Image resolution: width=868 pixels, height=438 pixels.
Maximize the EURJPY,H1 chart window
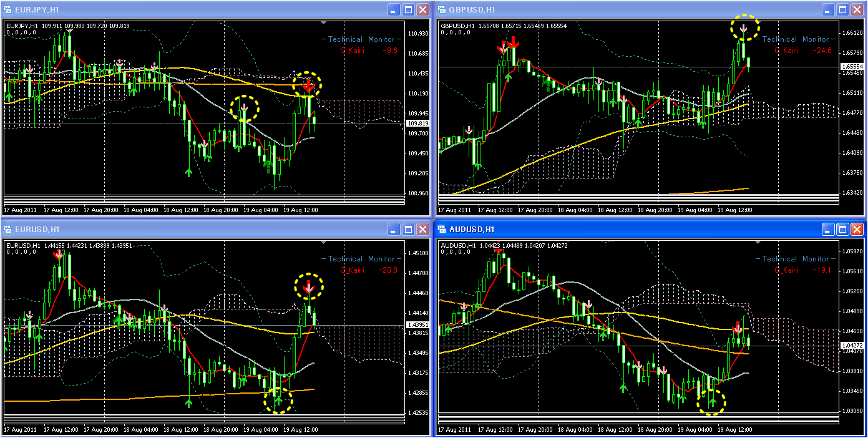[x=408, y=9]
